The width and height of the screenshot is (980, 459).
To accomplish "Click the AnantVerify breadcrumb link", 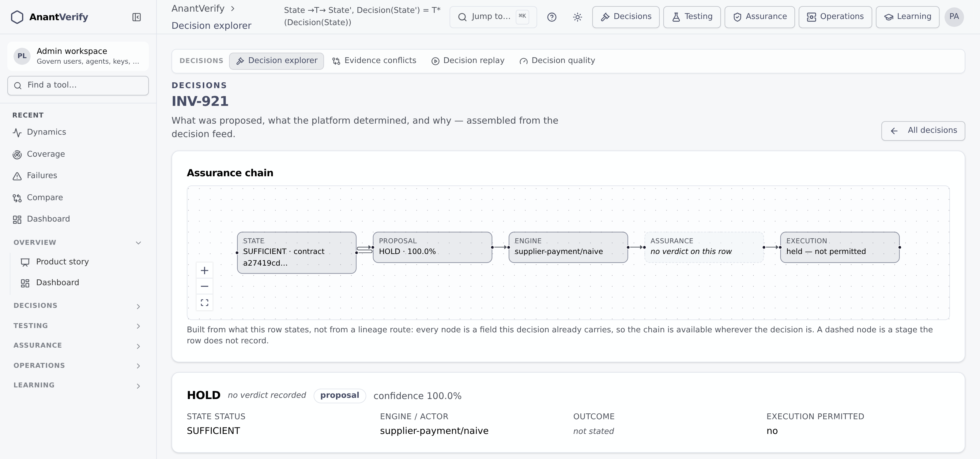I will click(x=198, y=9).
